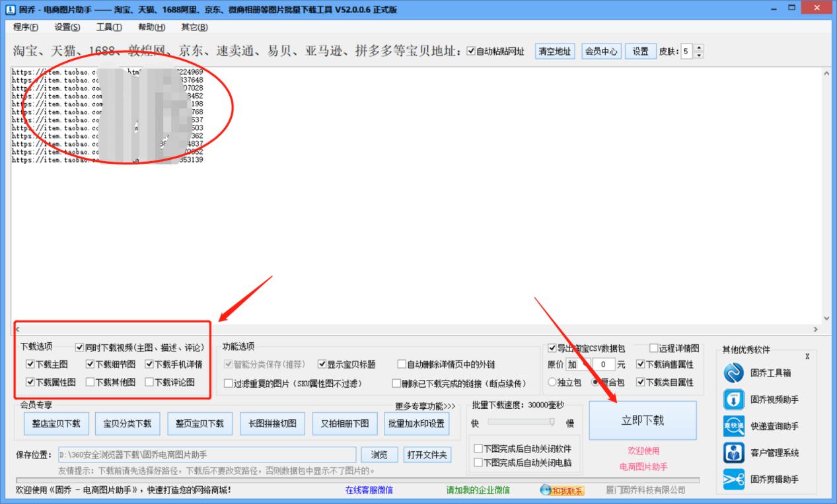Click the 和我联系 contact icon
This screenshot has width=837, height=504.
click(x=562, y=490)
